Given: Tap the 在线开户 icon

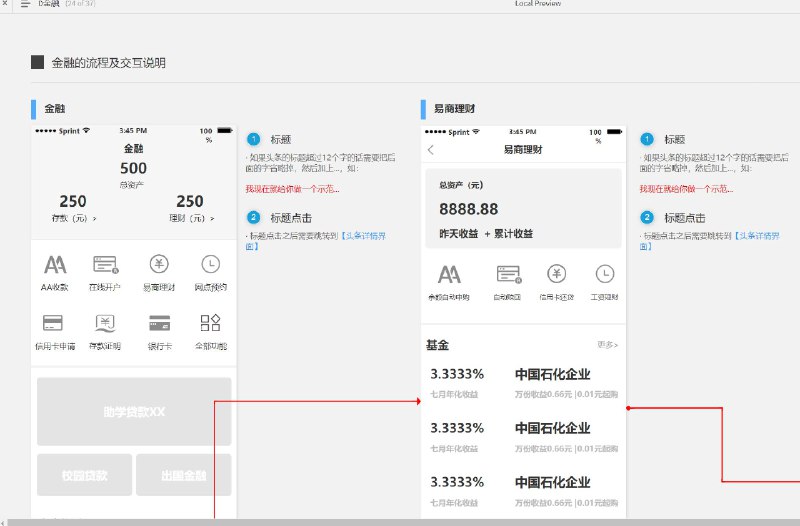Looking at the screenshot, I should point(106,265).
